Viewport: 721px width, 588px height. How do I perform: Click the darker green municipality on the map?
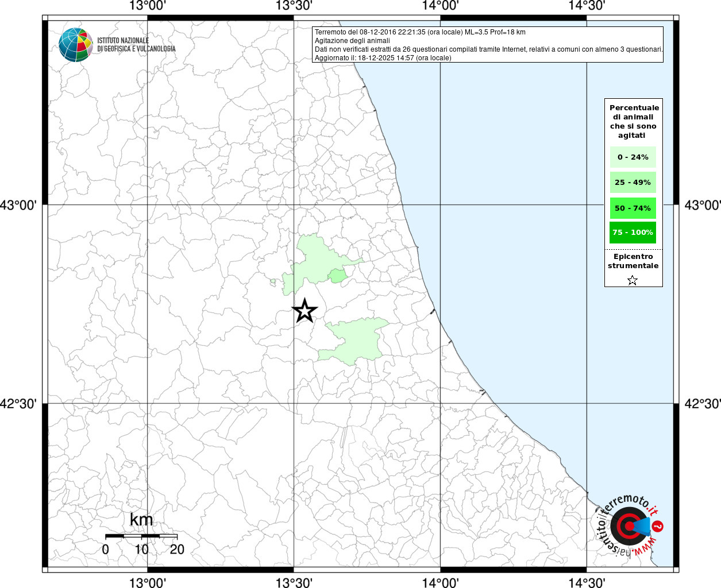pos(338,276)
